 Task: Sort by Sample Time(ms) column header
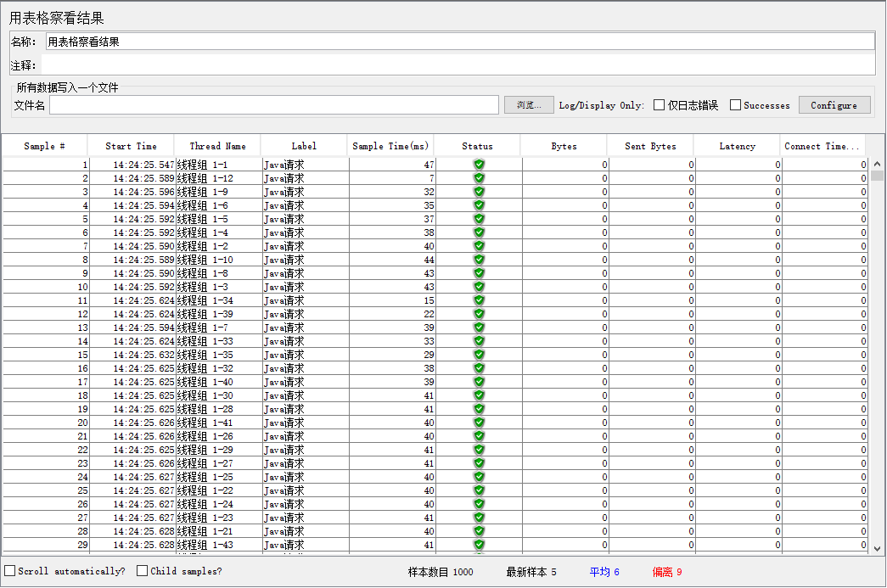coord(390,146)
